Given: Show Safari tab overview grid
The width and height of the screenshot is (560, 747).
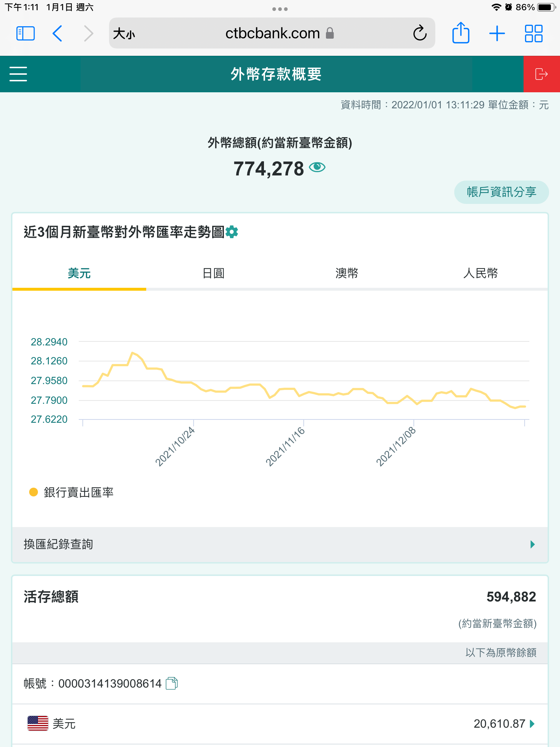Looking at the screenshot, I should [x=533, y=34].
